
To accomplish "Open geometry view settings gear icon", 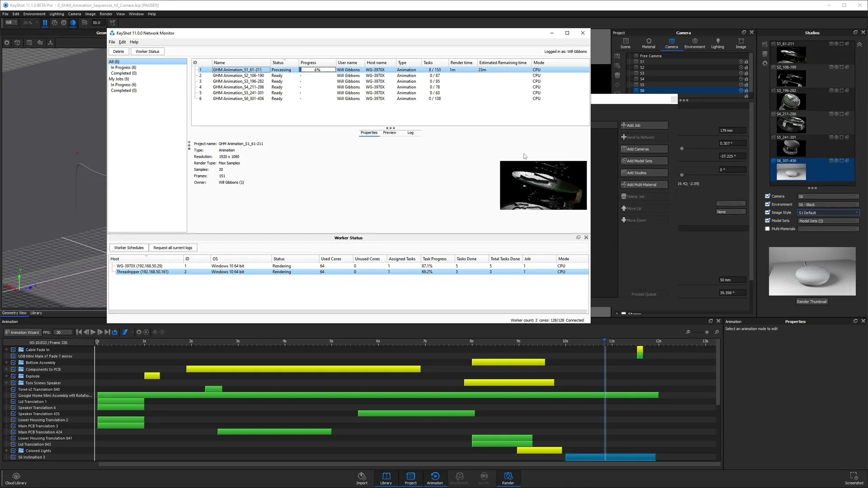I will [7, 42].
